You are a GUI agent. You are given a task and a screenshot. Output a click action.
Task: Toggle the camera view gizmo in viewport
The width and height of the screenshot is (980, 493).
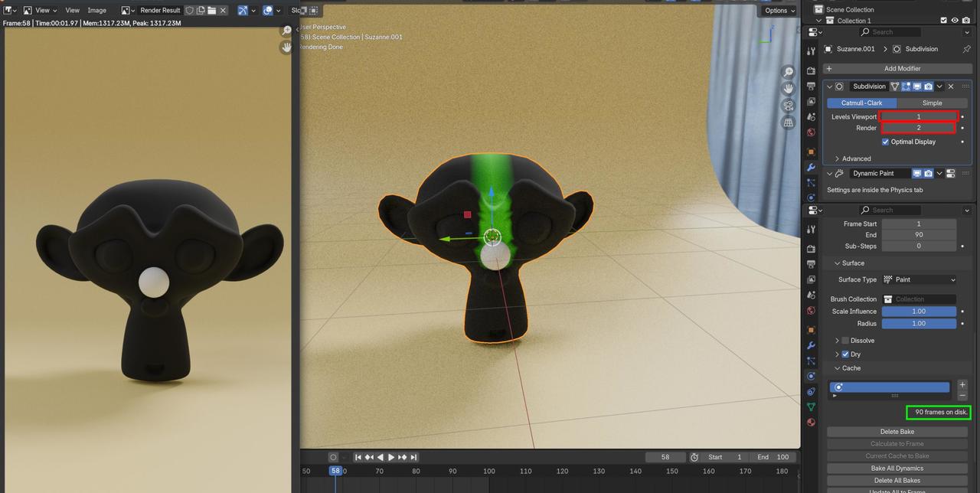(788, 106)
